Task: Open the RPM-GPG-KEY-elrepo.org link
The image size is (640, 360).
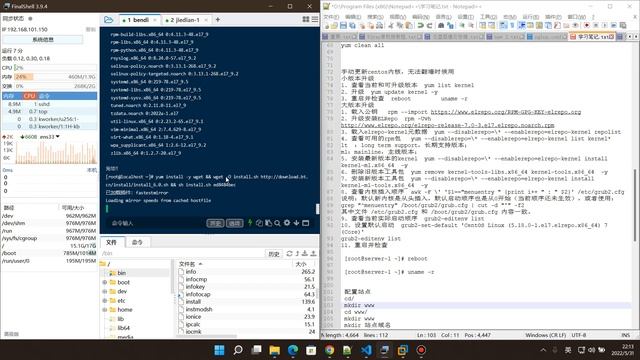Action: click(506, 112)
